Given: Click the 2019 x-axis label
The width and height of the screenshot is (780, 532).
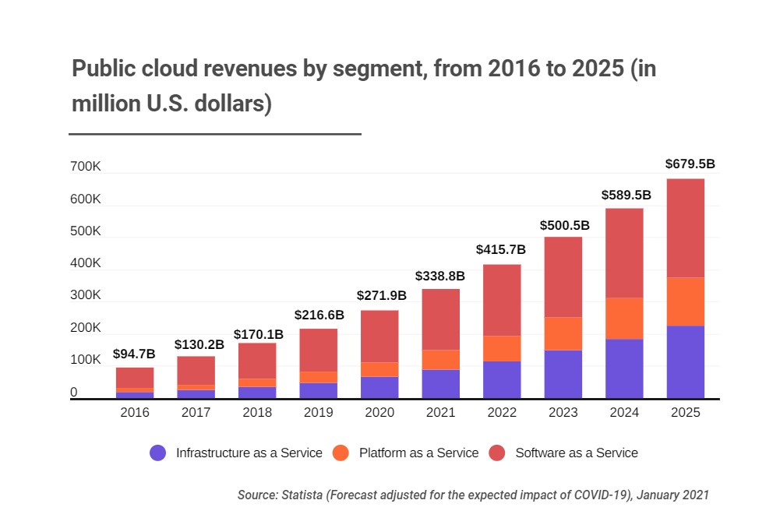Looking at the screenshot, I should tap(319, 412).
